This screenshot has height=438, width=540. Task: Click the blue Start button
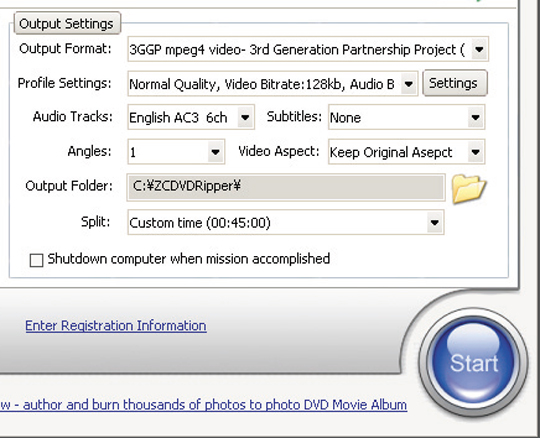474,363
